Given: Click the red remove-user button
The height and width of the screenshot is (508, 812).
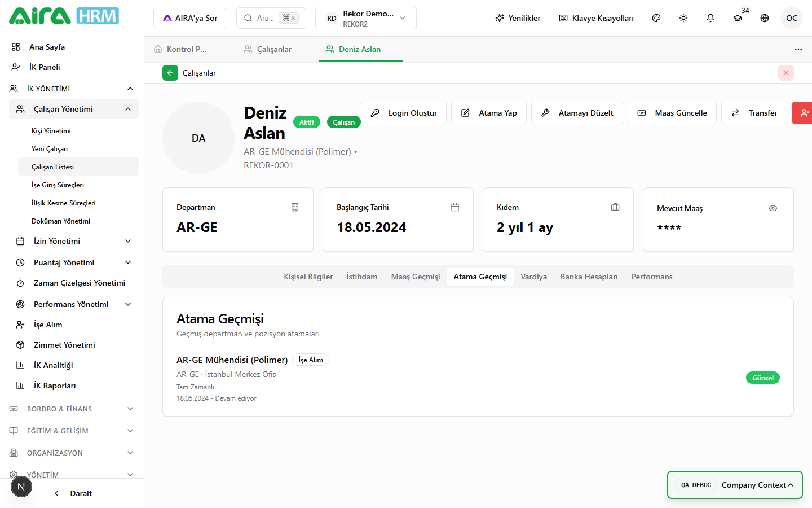Looking at the screenshot, I should point(803,113).
